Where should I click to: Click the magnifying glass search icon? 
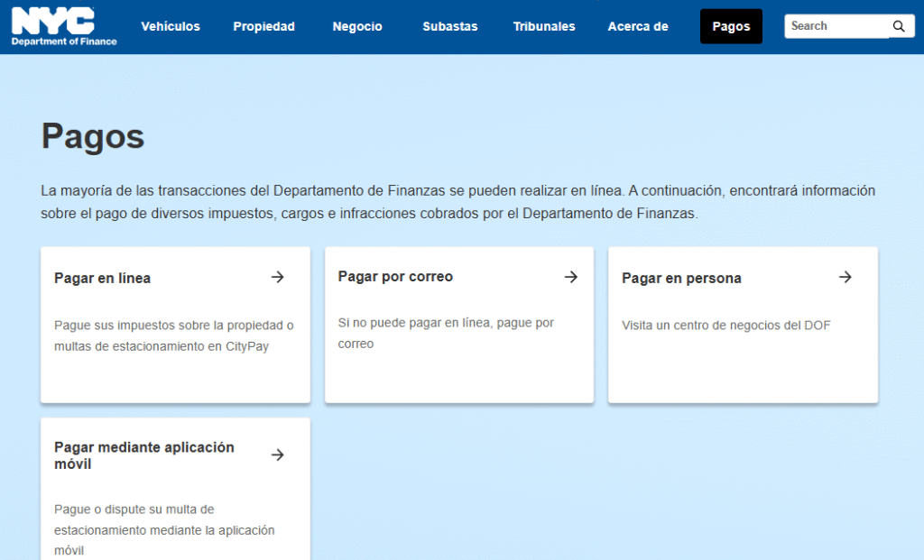(x=898, y=26)
